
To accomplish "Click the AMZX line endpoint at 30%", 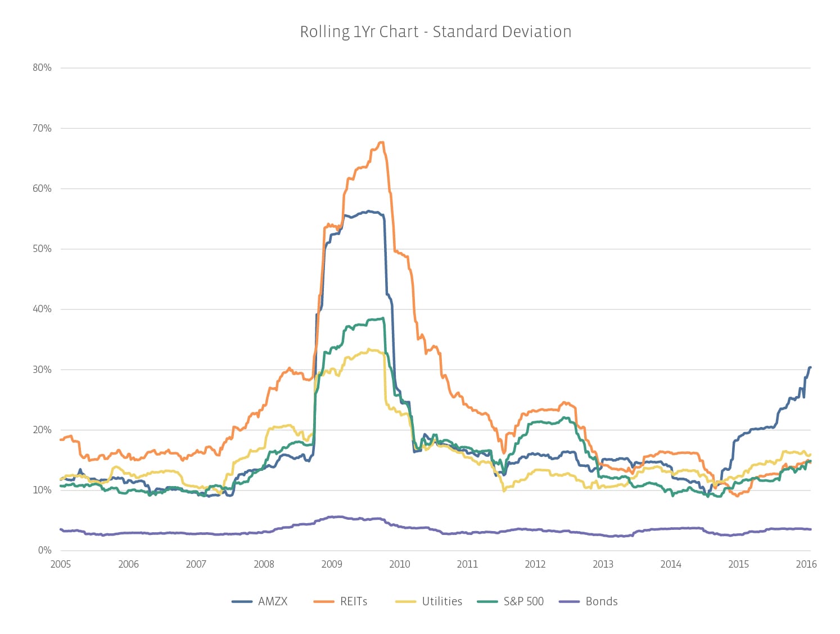I will click(x=810, y=367).
